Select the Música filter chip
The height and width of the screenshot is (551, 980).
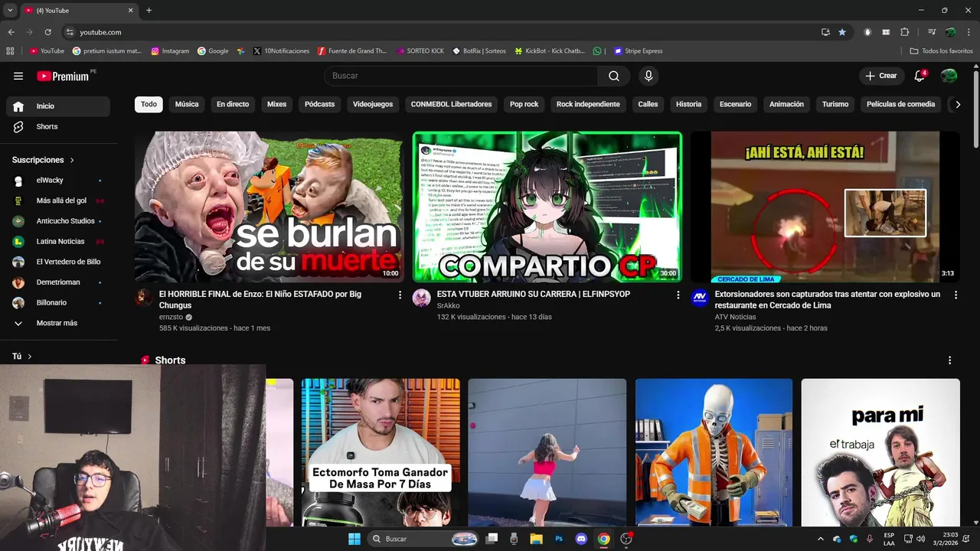[x=187, y=104]
